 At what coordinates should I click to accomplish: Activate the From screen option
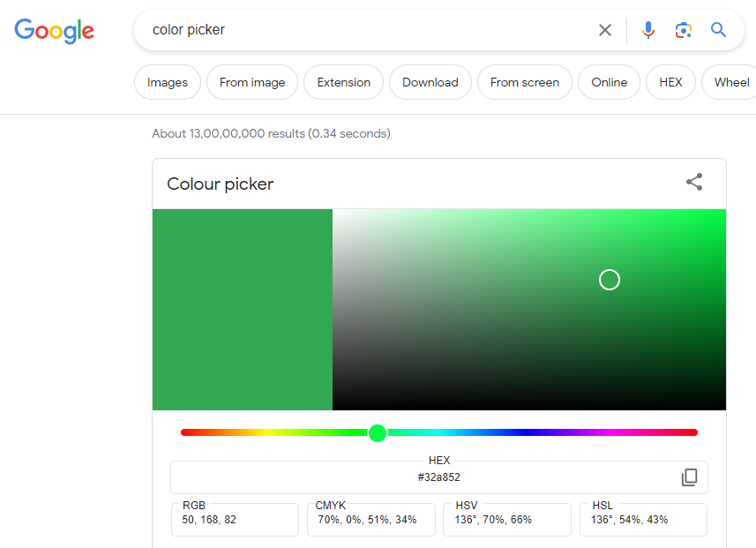(x=524, y=82)
